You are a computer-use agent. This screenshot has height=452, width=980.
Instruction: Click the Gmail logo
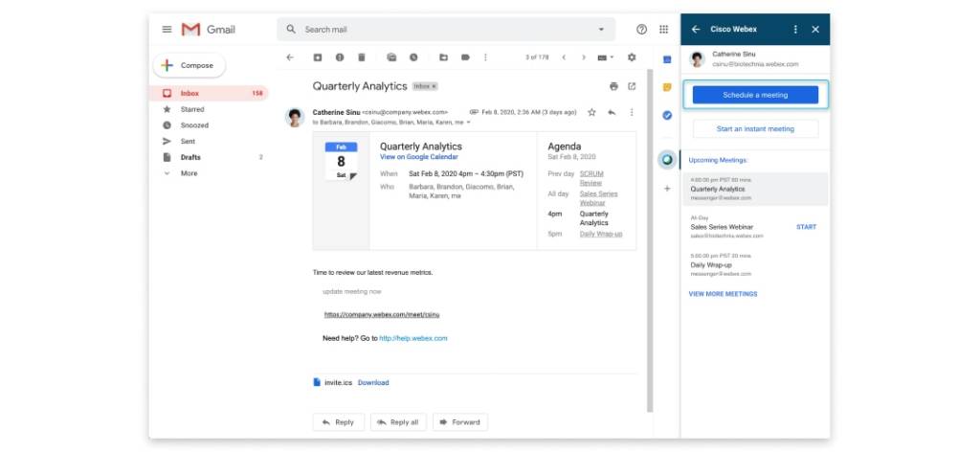[x=208, y=30]
